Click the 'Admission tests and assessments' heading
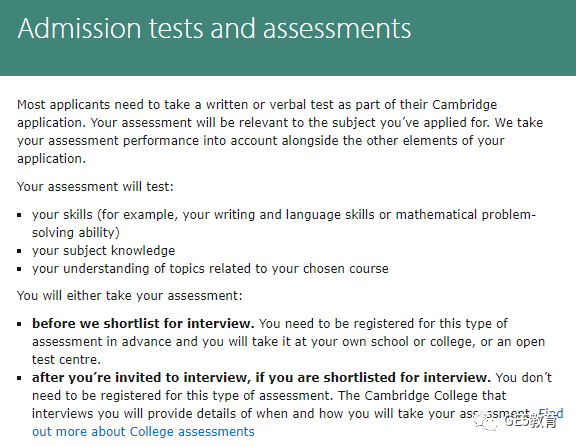This screenshot has height=447, width=576. pos(214,28)
